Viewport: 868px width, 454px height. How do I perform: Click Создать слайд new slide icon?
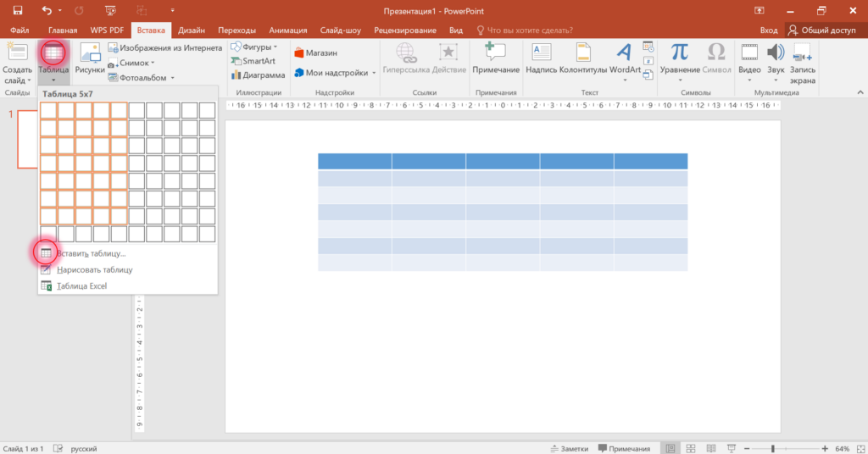tap(17, 53)
